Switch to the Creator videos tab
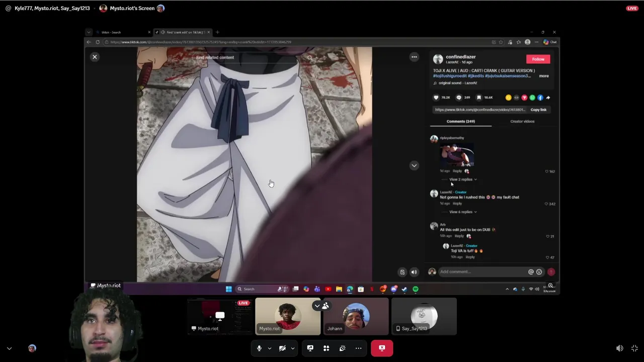The image size is (644, 362). coord(522,121)
